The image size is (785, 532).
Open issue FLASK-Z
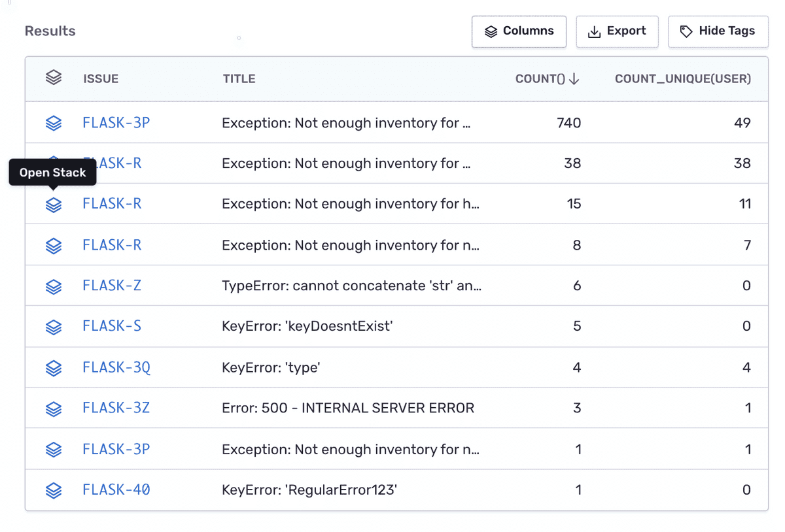[112, 286]
